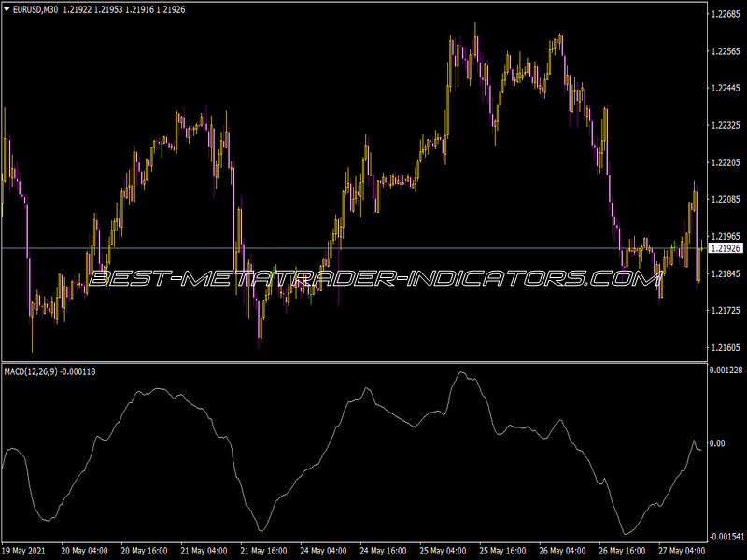Select the 25 May 16:00 time label

(502, 551)
